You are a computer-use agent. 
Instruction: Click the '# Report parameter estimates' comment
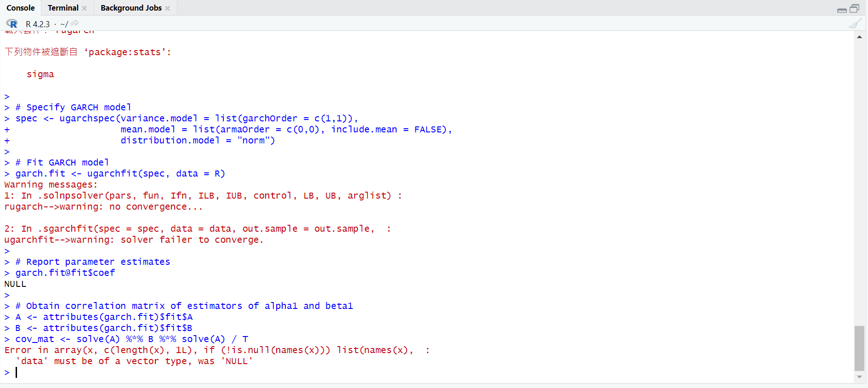pos(93,262)
